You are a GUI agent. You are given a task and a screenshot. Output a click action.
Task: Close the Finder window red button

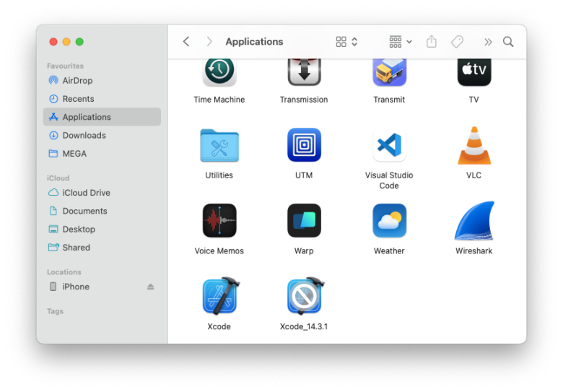point(53,42)
